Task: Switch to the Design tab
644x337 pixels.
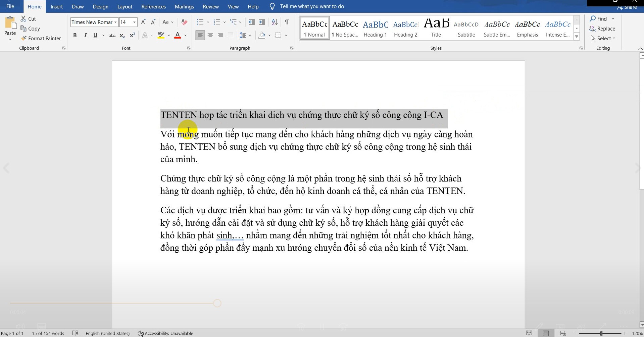Action: tap(100, 6)
